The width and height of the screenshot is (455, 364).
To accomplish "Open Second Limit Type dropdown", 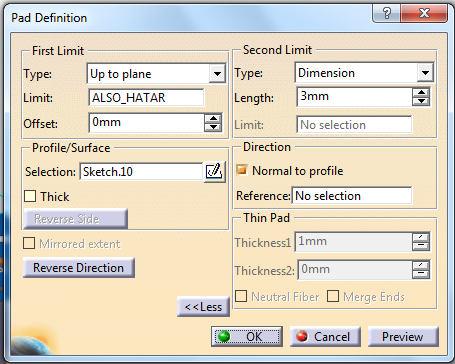I will [425, 73].
